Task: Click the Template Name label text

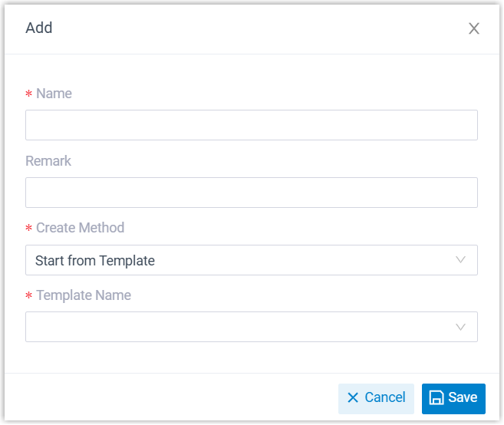Action: 84,295
